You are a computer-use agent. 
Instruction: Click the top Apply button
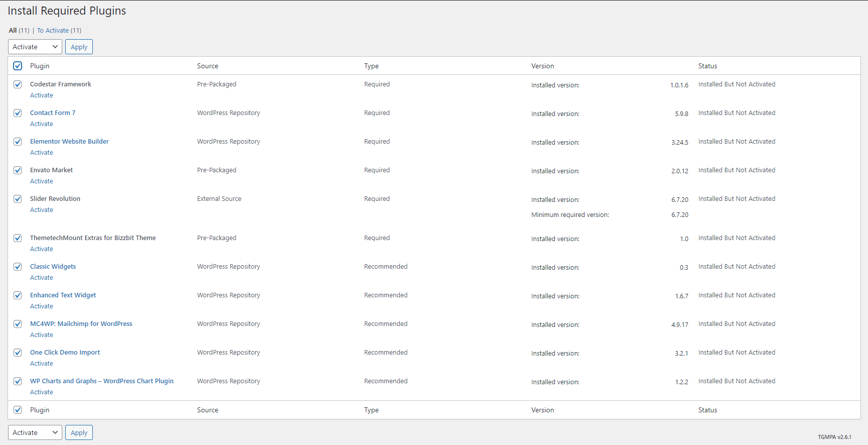(x=79, y=47)
